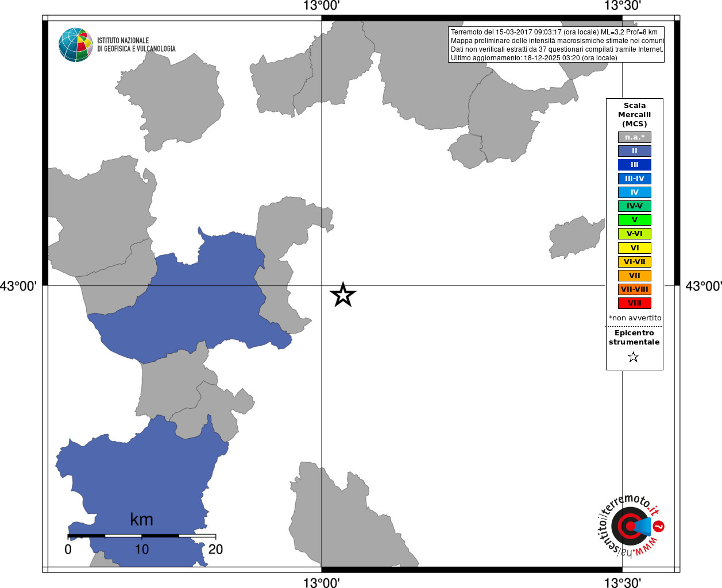Click 'Istituto Nazionale di Geofisica e Vulcanologia' text
This screenshot has width=722, height=588.
click(136, 45)
